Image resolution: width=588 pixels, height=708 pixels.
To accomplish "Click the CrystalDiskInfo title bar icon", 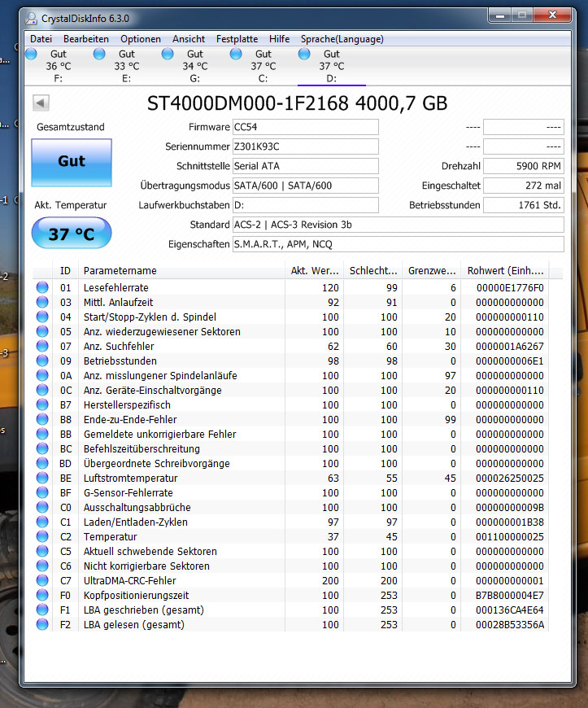I will coord(31,19).
